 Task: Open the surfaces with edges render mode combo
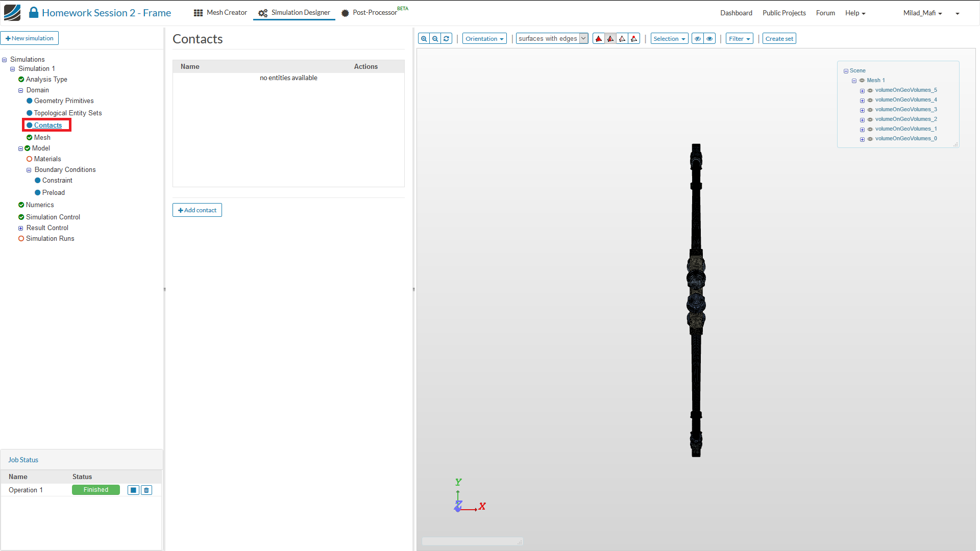point(552,39)
